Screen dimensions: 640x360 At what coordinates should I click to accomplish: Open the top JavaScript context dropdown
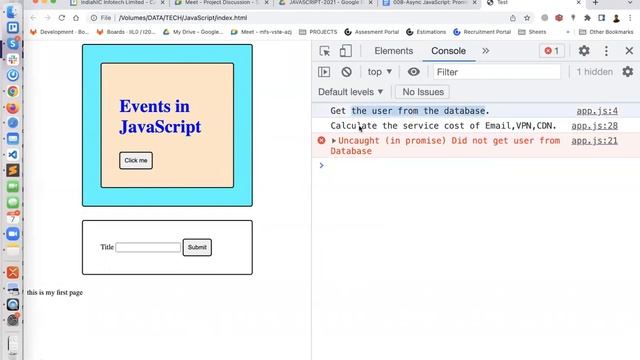click(380, 72)
